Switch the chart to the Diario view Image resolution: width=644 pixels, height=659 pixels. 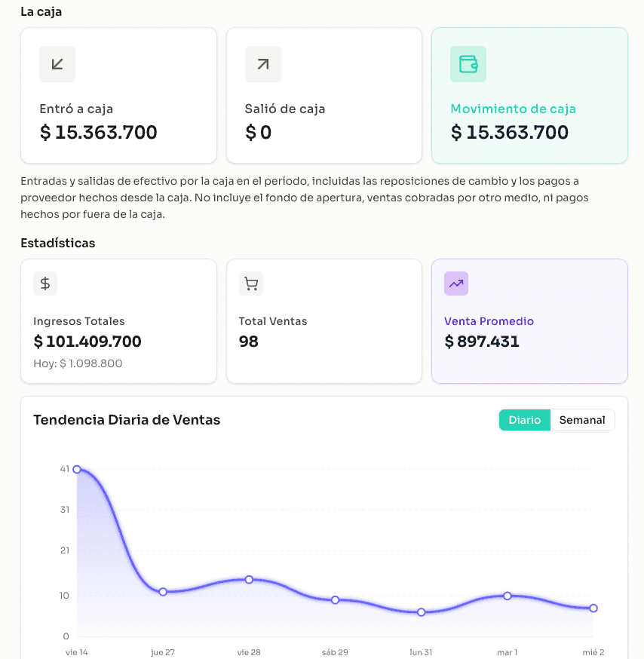(x=525, y=420)
